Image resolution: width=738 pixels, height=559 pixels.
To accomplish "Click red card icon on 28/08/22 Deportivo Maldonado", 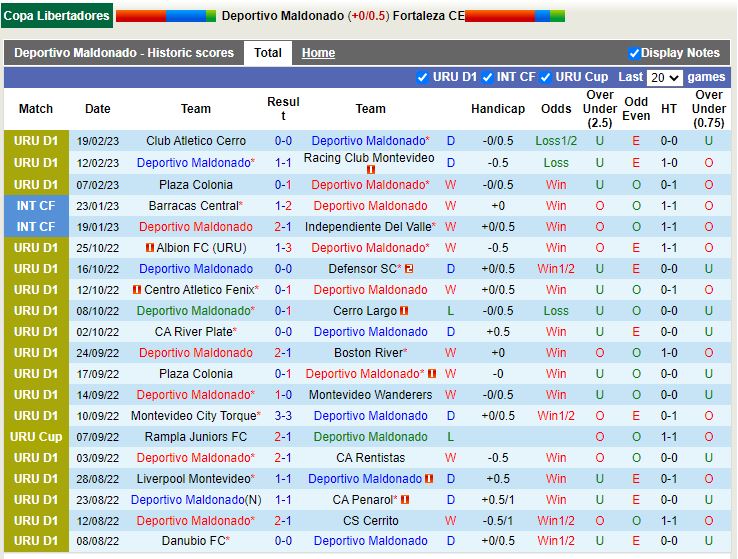I will (x=429, y=479).
